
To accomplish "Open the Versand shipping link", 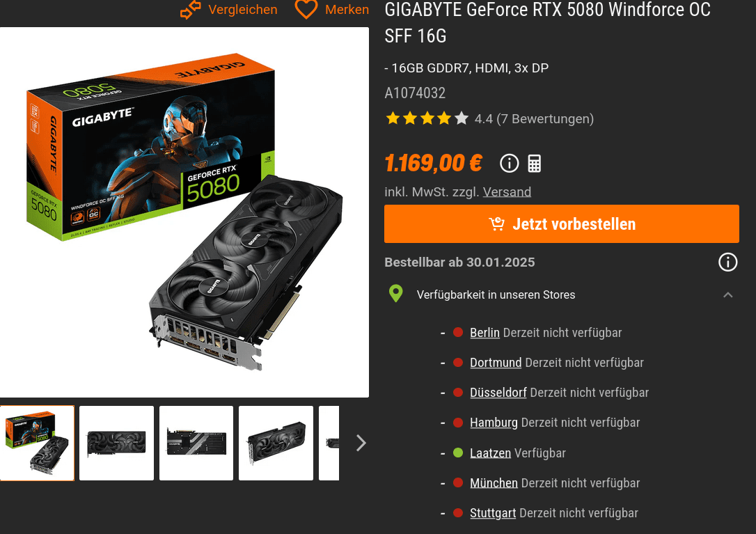I will [507, 192].
